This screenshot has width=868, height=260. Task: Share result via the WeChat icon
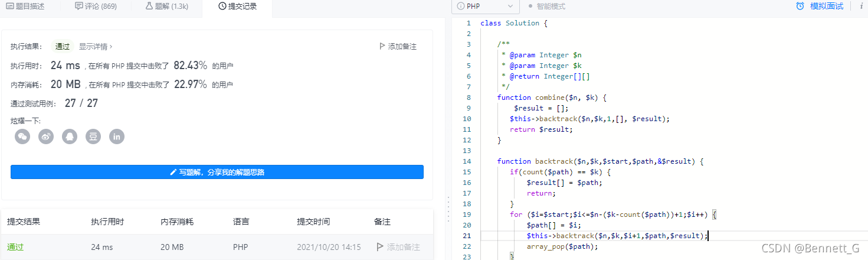pos(22,136)
